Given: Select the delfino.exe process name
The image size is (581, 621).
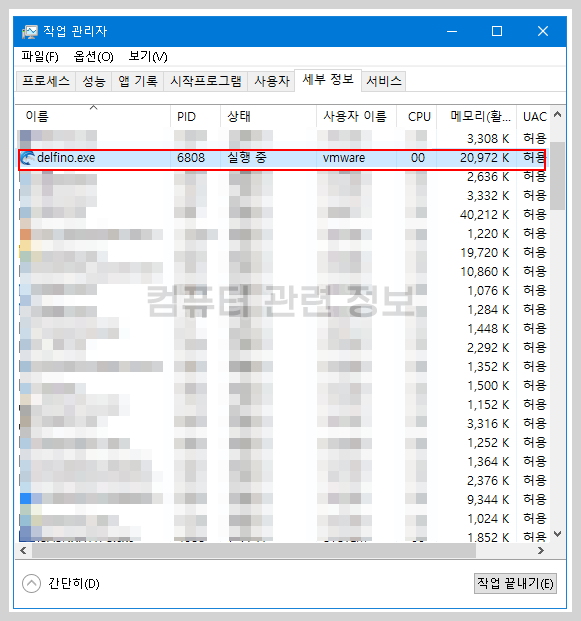Looking at the screenshot, I should [x=66, y=158].
